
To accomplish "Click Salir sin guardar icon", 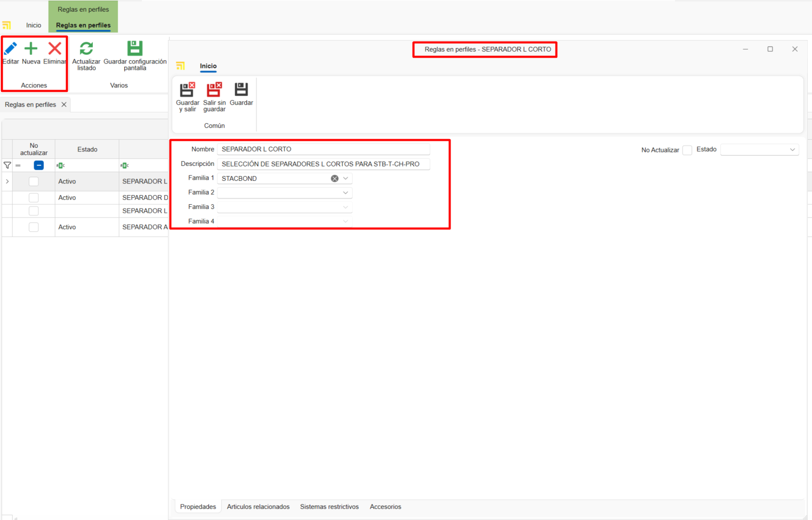I will (x=214, y=90).
